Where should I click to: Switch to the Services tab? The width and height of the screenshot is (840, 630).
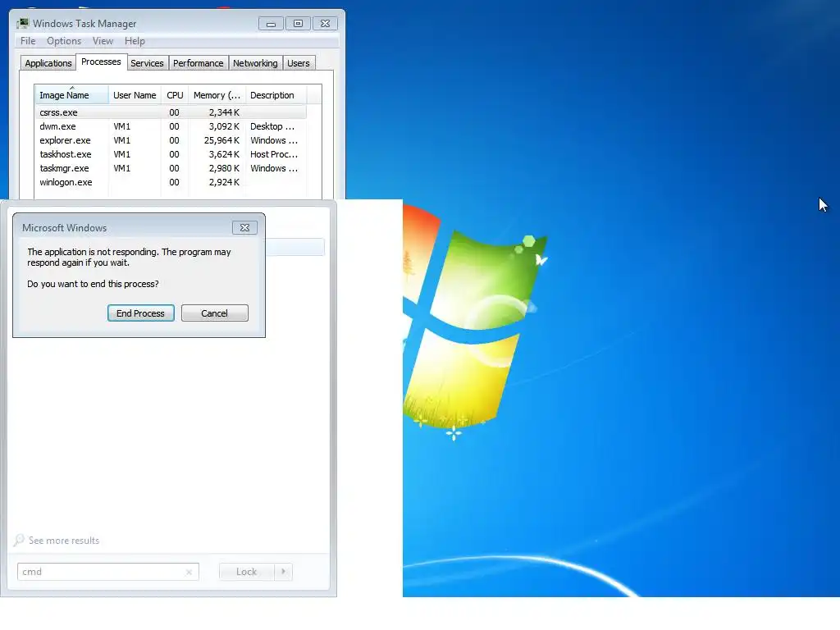click(x=147, y=63)
